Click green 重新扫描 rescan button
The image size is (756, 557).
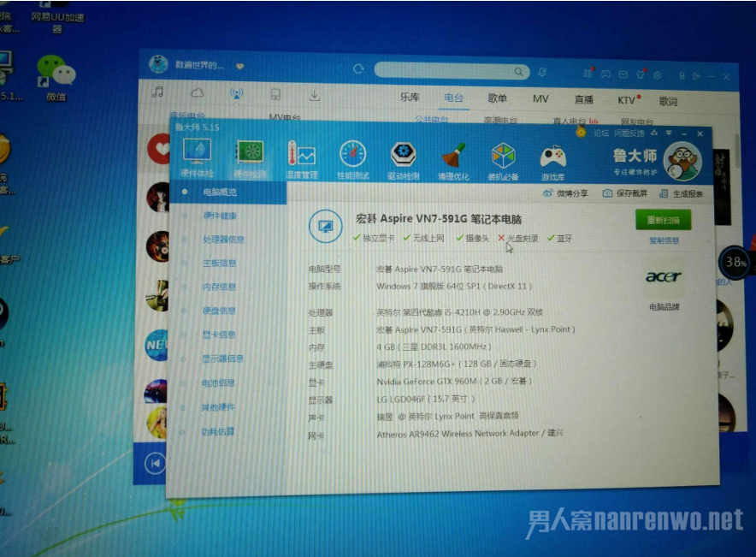(x=664, y=220)
